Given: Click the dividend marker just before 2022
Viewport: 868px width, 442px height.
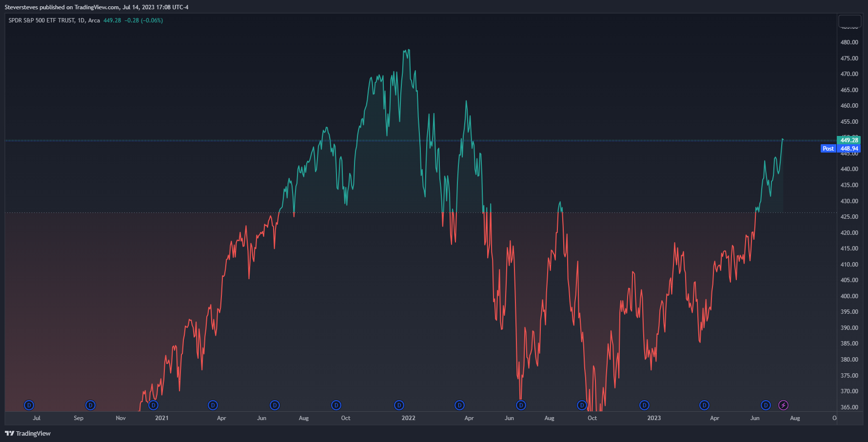Looking at the screenshot, I should [399, 405].
